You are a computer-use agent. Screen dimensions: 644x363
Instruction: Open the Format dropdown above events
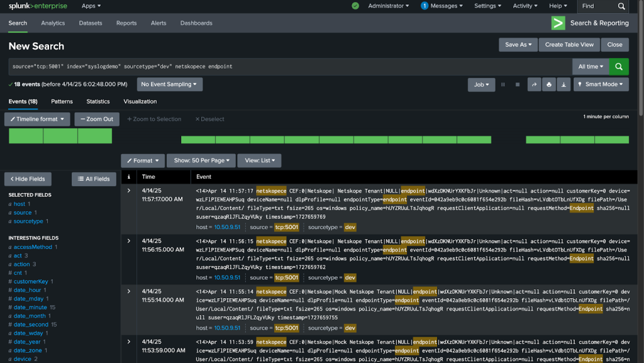[x=143, y=160]
